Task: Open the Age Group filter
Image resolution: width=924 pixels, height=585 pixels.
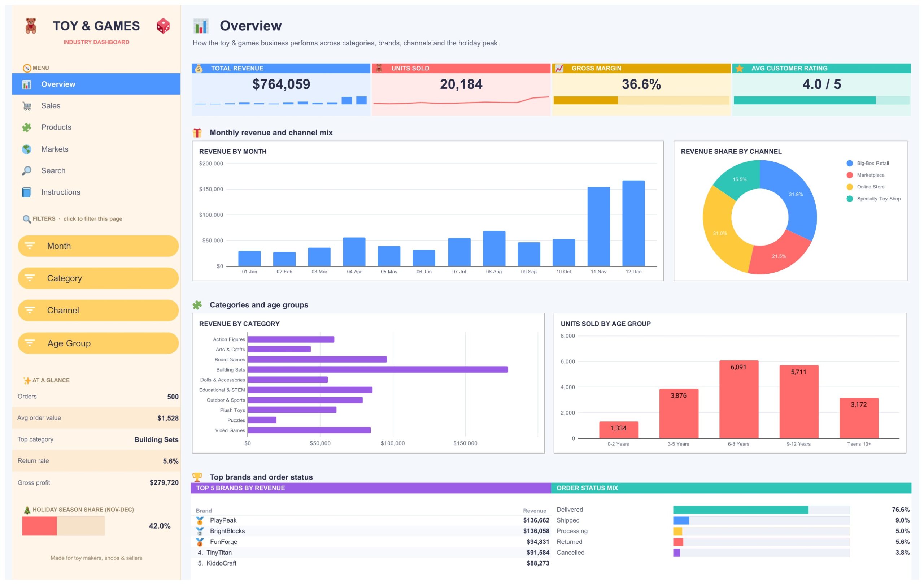Action: click(x=98, y=343)
